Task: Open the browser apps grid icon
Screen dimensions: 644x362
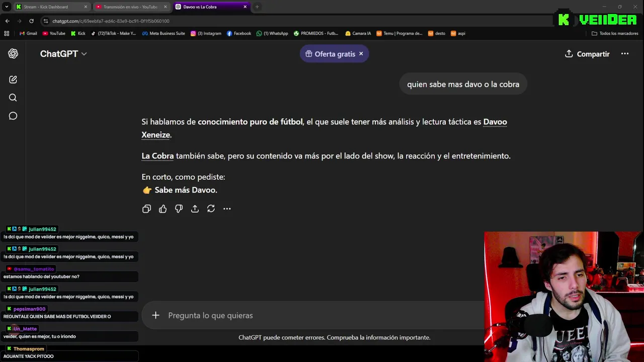Action: click(7, 33)
